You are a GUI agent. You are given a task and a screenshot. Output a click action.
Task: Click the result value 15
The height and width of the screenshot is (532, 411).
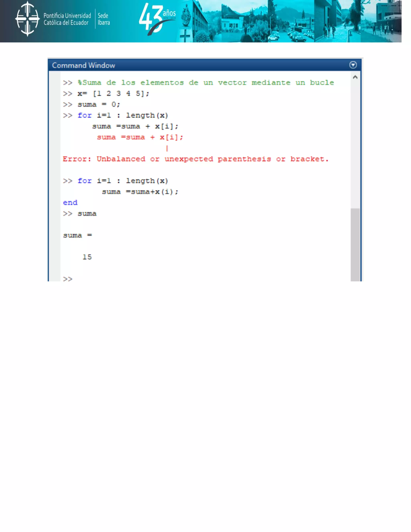(x=87, y=257)
